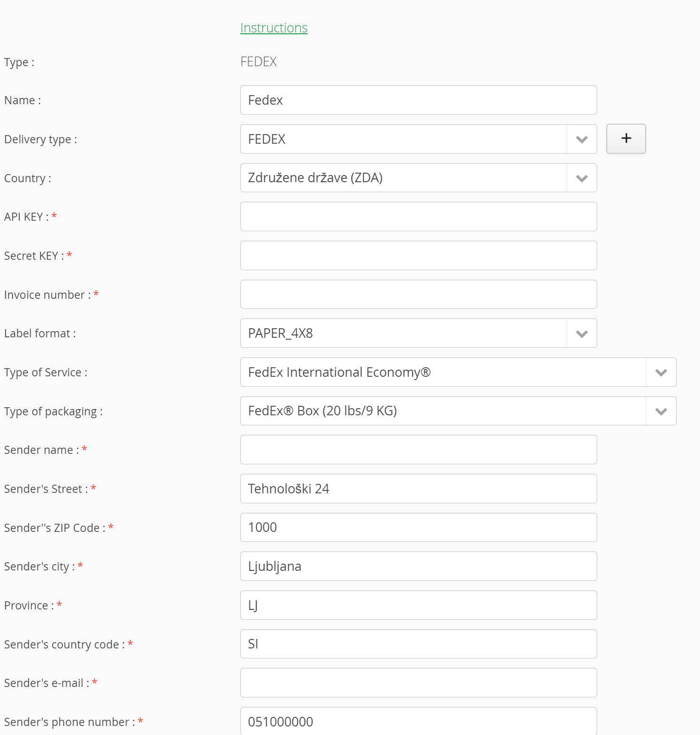
Task: Click the 'Delivery type :' label
Action: [x=40, y=139]
